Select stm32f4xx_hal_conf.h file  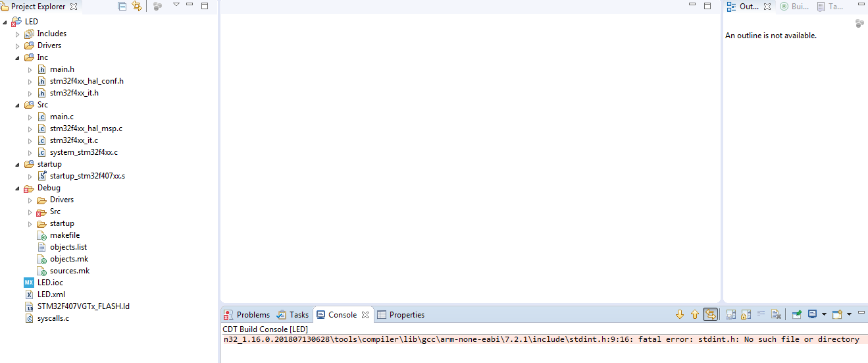[87, 81]
